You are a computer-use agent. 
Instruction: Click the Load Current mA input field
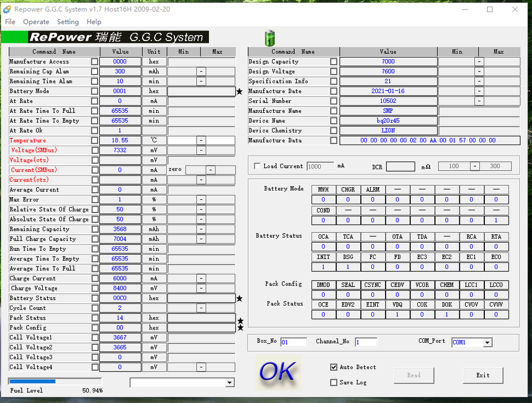click(x=320, y=167)
